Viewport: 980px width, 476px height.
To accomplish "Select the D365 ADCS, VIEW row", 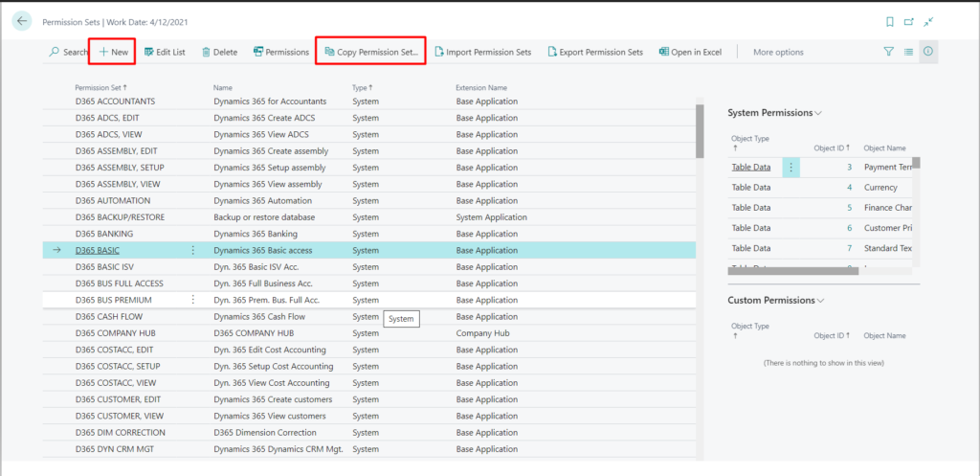I will pyautogui.click(x=368, y=134).
